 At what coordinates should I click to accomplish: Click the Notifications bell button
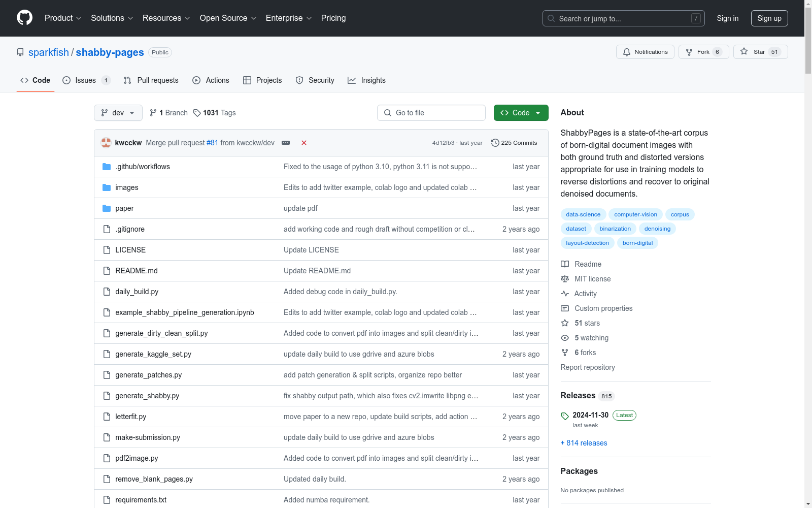click(645, 52)
